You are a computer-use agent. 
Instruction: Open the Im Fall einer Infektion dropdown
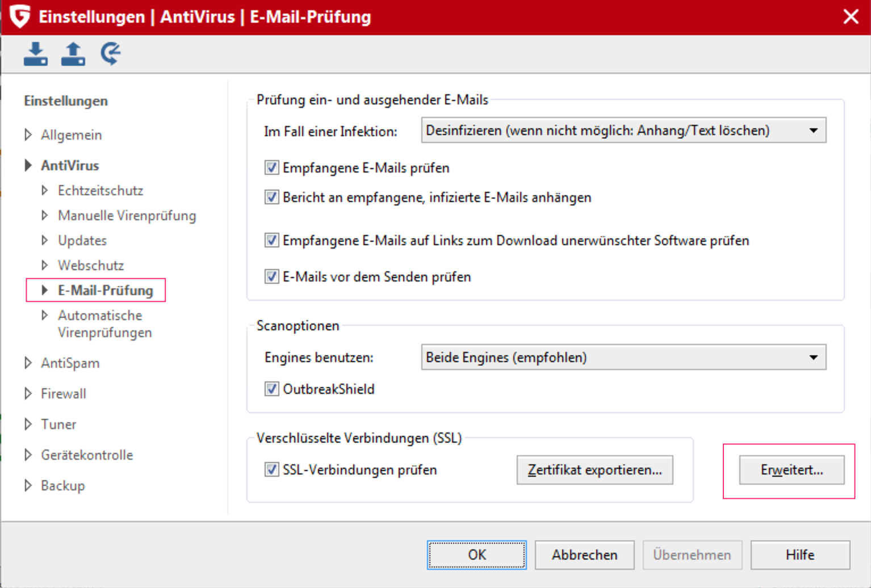[x=623, y=131]
